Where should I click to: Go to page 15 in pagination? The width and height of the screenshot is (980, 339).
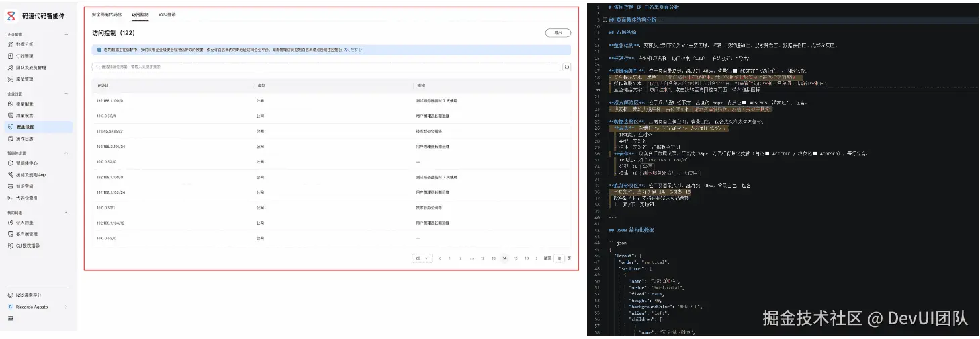tap(516, 258)
